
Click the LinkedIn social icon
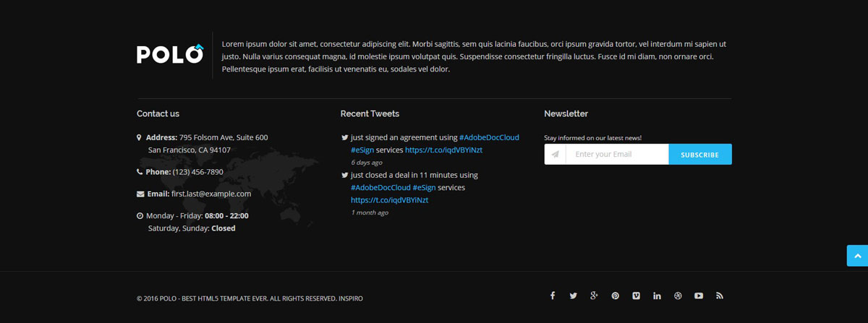coord(657,296)
